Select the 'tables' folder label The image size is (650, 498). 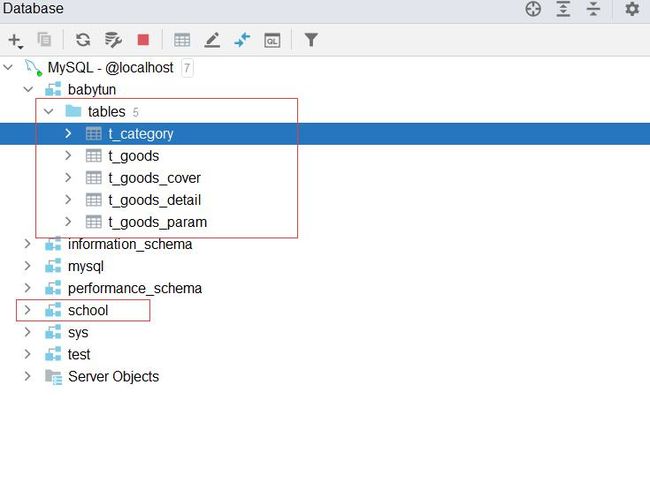click(x=107, y=112)
